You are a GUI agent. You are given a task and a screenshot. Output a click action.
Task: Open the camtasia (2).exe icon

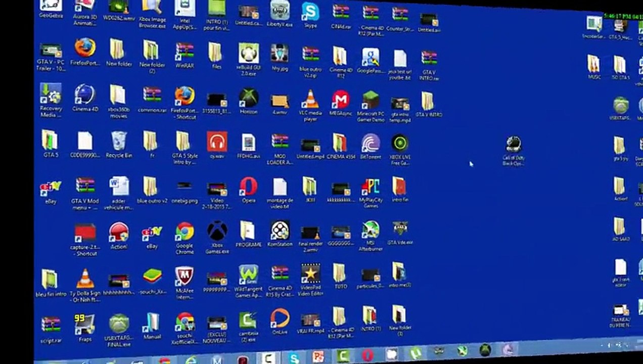click(x=248, y=326)
